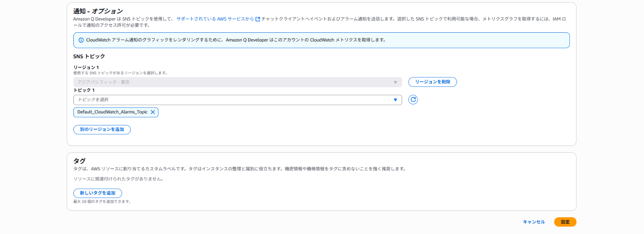This screenshot has width=644, height=234.
Task: Click the タグ section heading
Action: point(79,161)
